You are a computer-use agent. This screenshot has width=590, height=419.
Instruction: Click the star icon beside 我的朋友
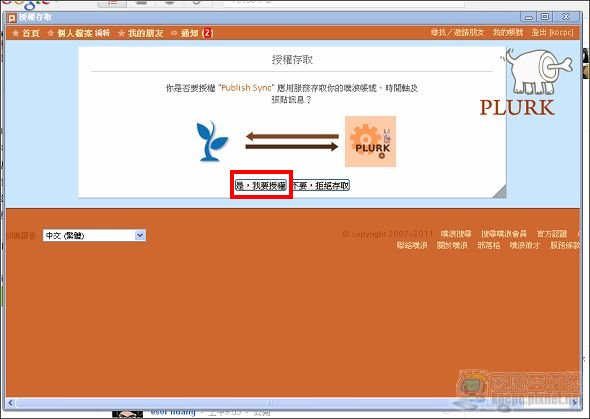(x=121, y=33)
